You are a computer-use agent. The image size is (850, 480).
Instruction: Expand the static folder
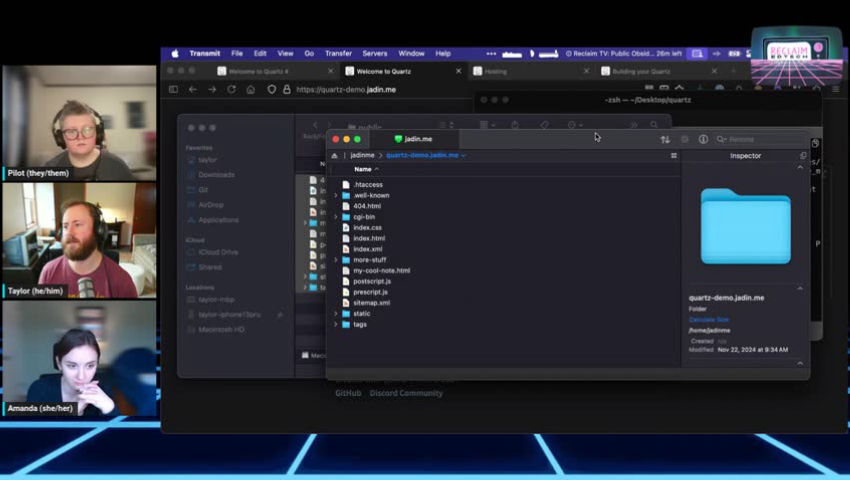tap(336, 313)
